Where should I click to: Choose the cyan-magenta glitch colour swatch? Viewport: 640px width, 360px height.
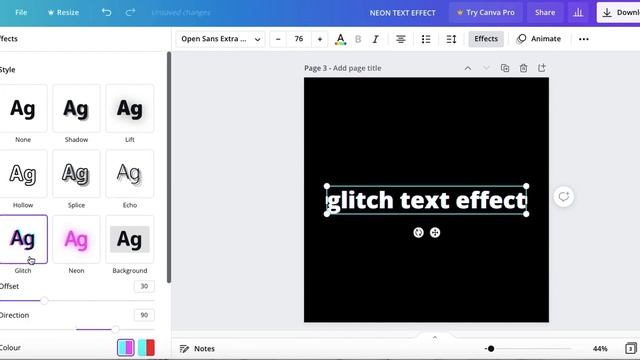pyautogui.click(x=126, y=348)
